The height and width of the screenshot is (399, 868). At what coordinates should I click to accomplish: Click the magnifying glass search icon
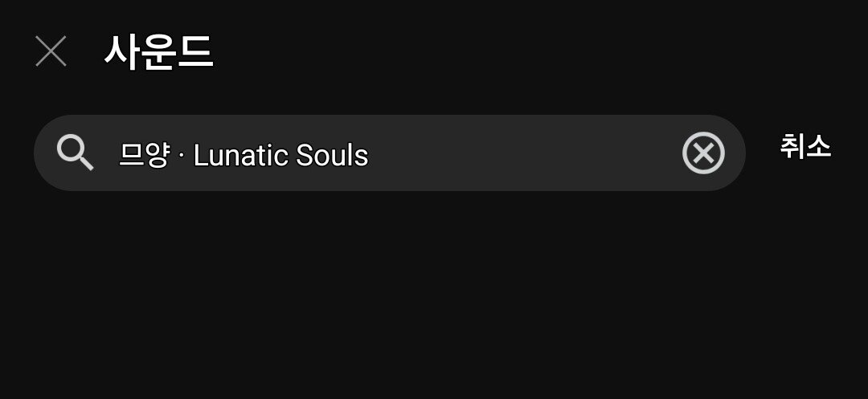click(x=76, y=153)
